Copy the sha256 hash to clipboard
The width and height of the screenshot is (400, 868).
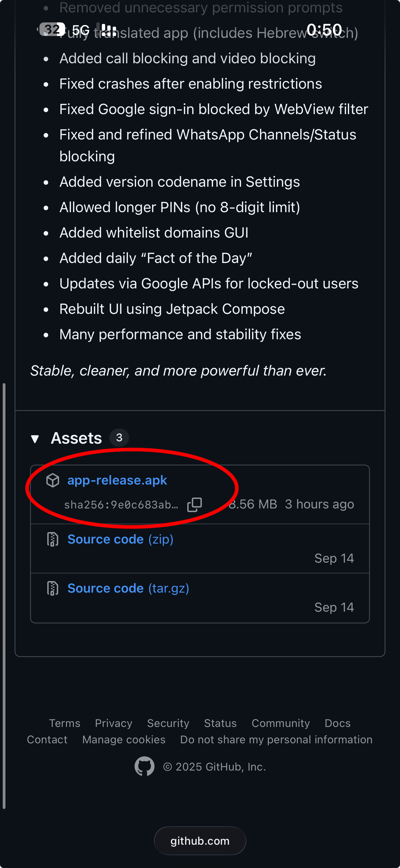195,505
